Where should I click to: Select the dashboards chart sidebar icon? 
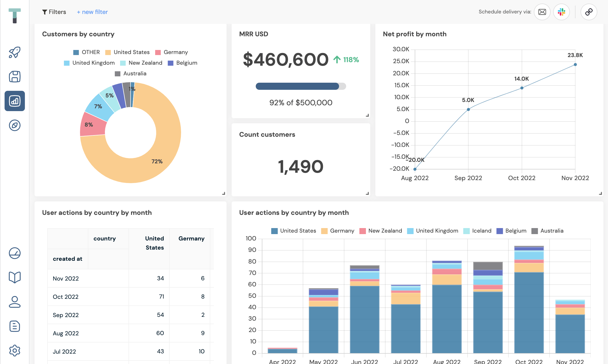click(x=14, y=101)
